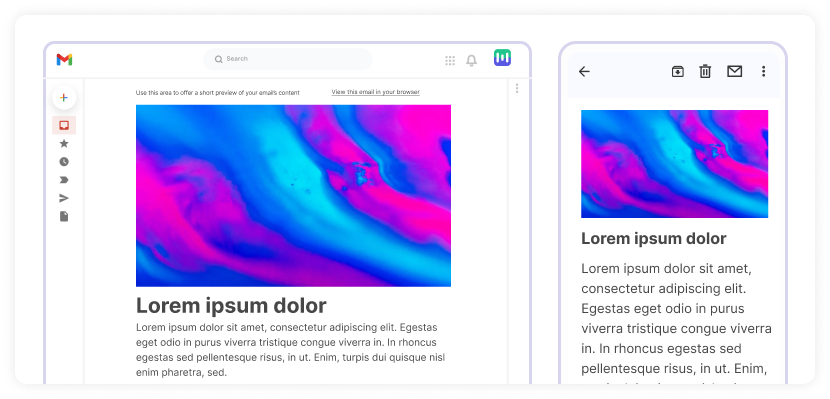The height and width of the screenshot is (399, 830).
Task: Click the Search field in Gmail header
Action: click(x=287, y=59)
